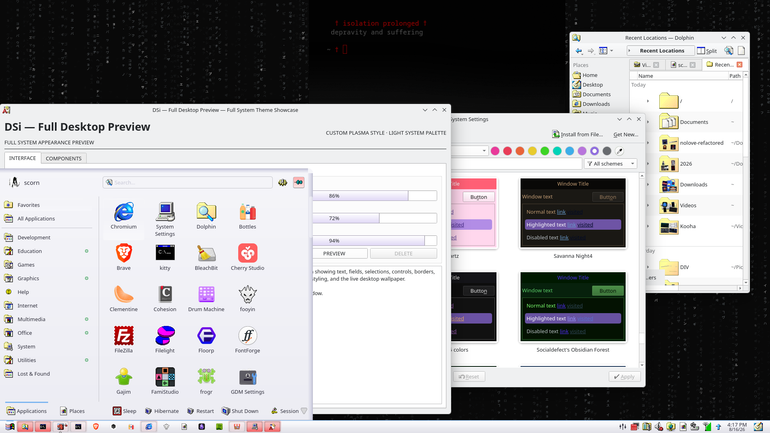This screenshot has height=433, width=770.
Task: Open Cherry Studio icon
Action: [x=248, y=257]
